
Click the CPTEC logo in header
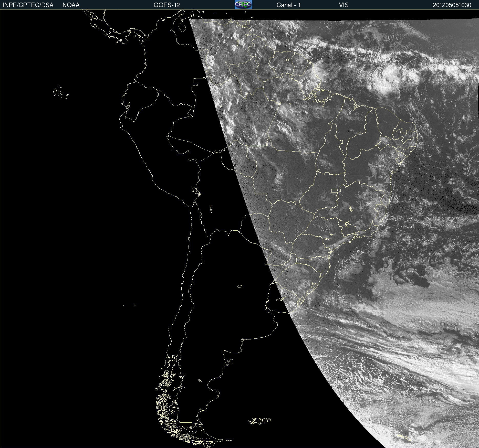[243, 5]
